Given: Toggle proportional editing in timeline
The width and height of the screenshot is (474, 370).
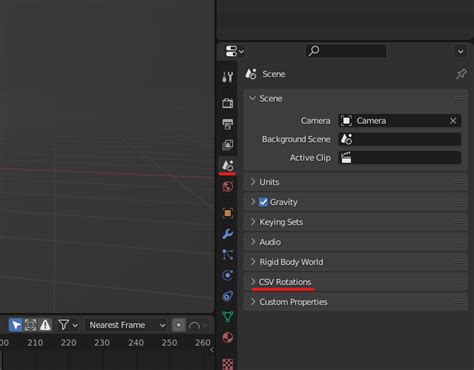Looking at the screenshot, I should 178,325.
